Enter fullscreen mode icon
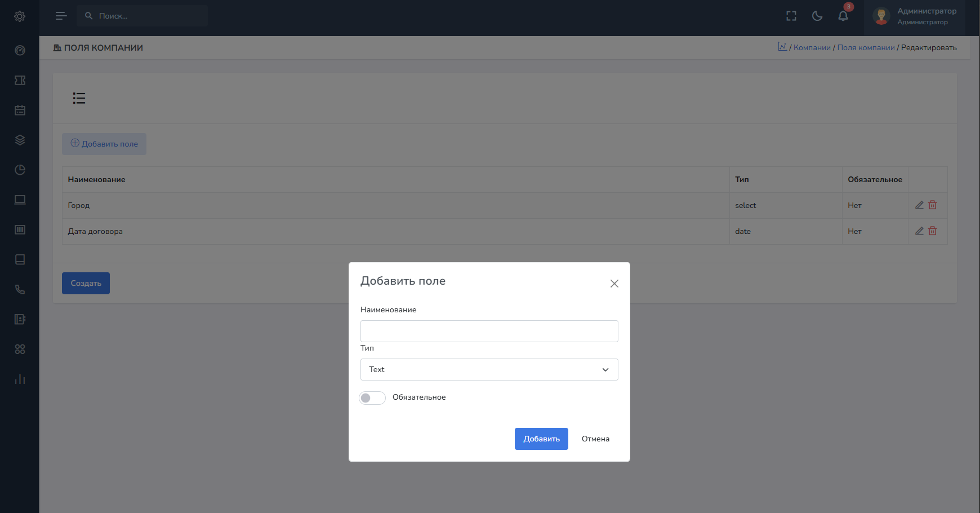This screenshot has height=513, width=980. [x=791, y=16]
